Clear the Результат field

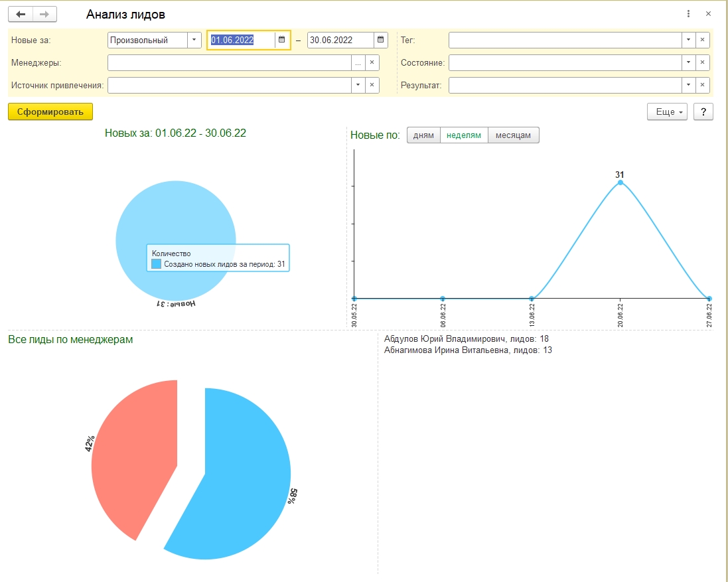[x=703, y=85]
